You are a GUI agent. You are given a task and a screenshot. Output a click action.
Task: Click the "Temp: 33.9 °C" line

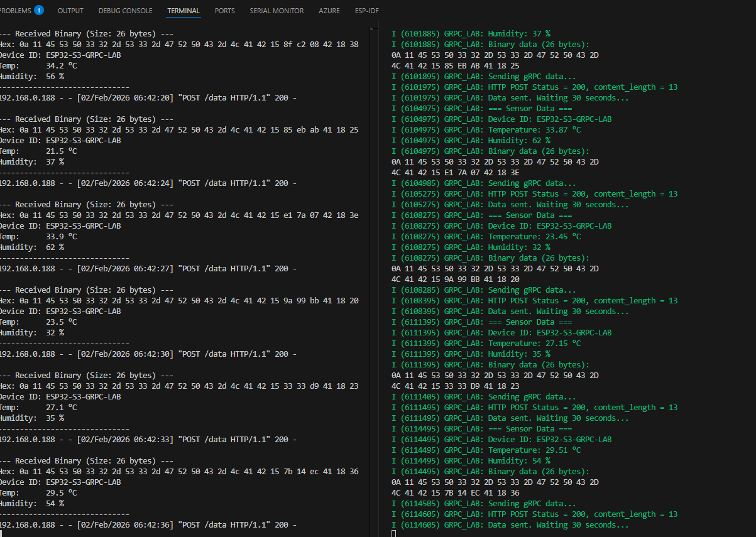(x=38, y=237)
